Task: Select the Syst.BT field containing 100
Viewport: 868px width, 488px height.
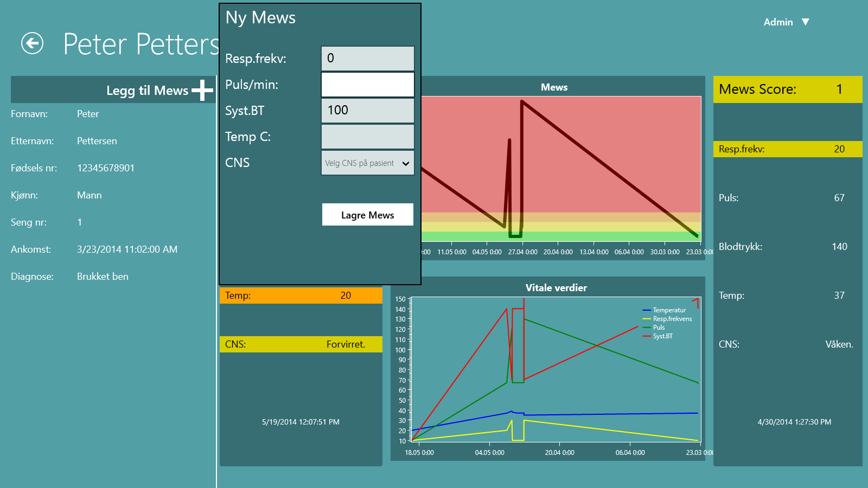Action: [368, 110]
